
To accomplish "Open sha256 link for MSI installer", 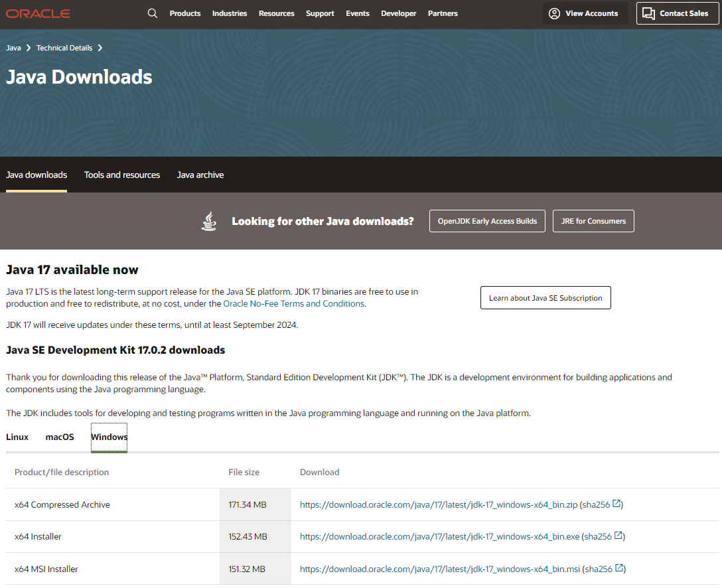I will [599, 569].
